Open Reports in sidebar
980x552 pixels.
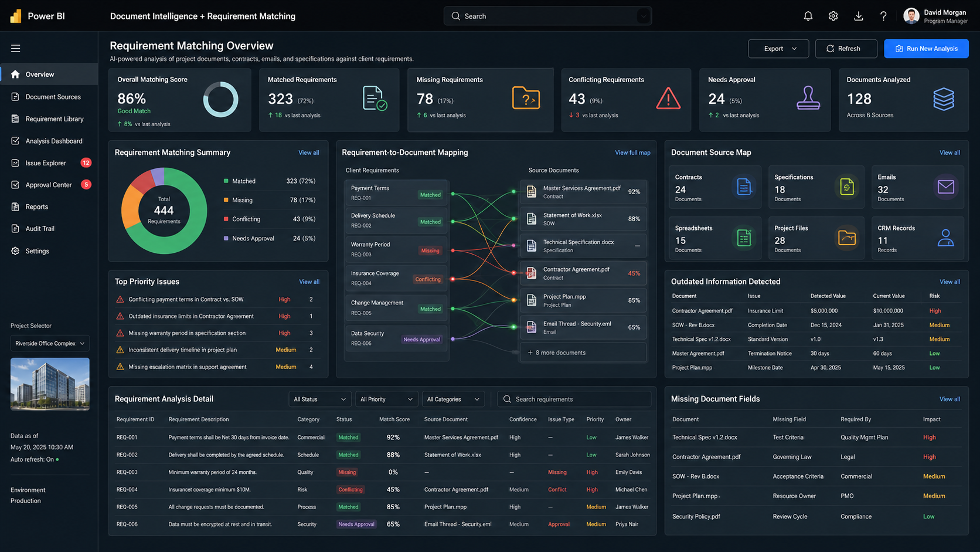pos(49,207)
